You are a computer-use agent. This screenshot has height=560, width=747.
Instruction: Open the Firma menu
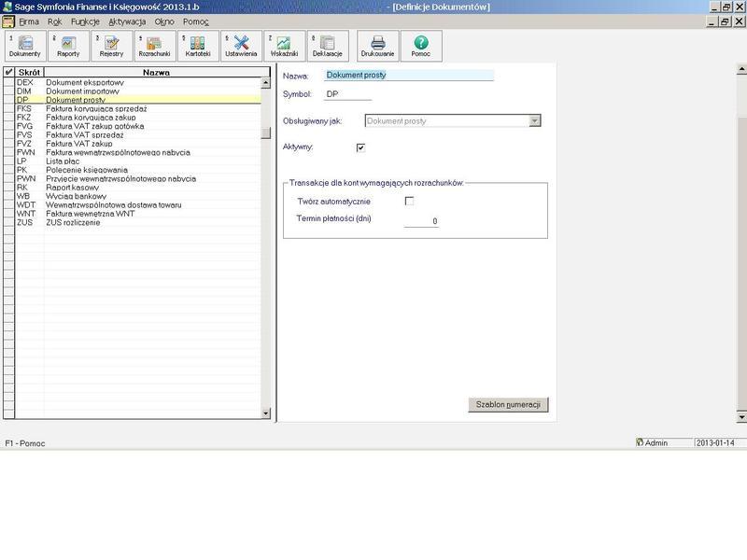(x=29, y=21)
